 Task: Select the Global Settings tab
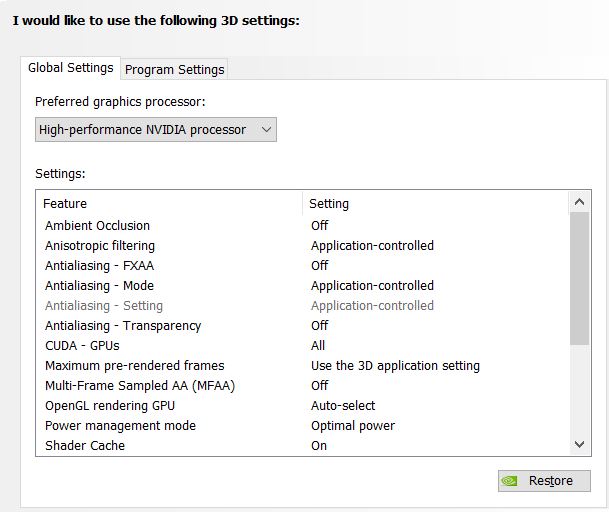[x=70, y=68]
